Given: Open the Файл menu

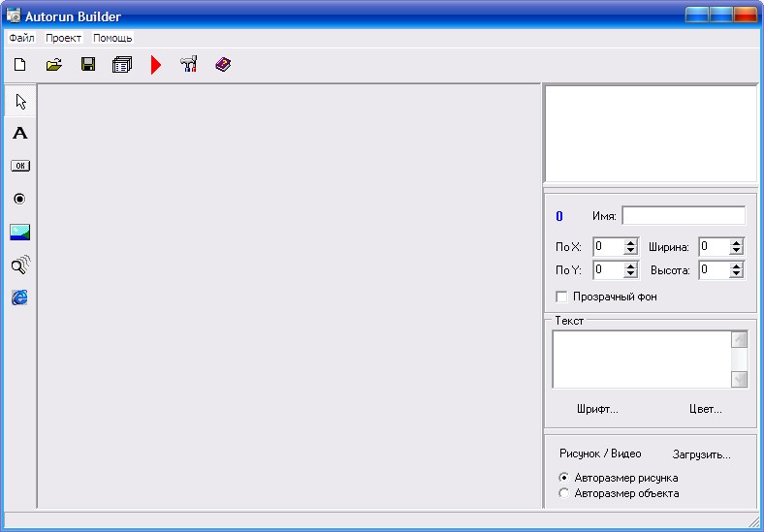Looking at the screenshot, I should pyautogui.click(x=21, y=38).
